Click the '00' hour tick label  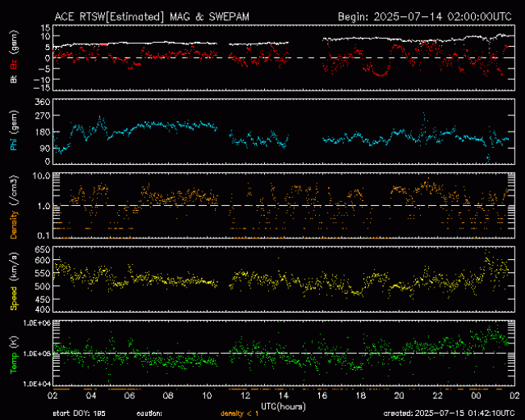tap(476, 396)
